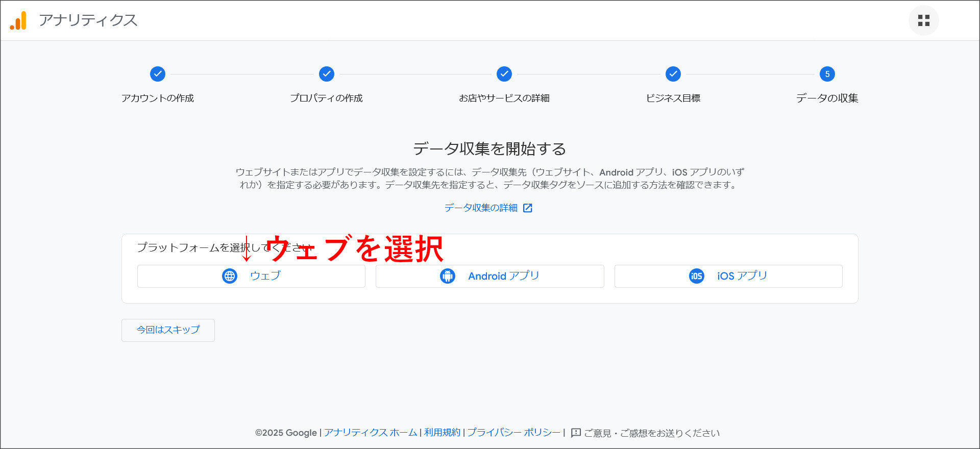The image size is (980, 449).
Task: Click the アカウントの作成 step checkmark
Action: coord(158,74)
